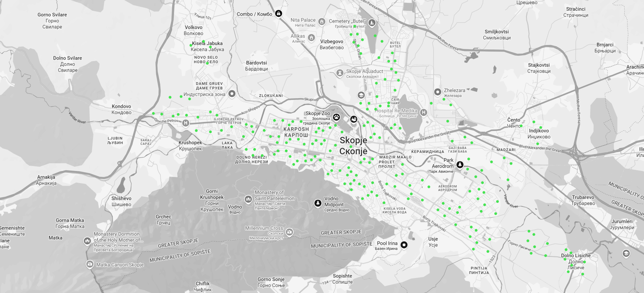Select the Stajkovtsi village label
644x293 pixels.
(539, 68)
